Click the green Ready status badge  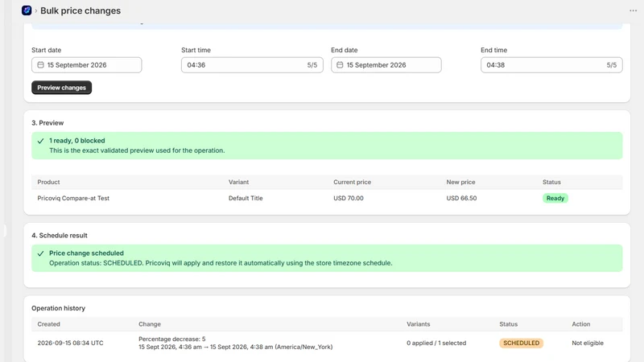click(x=555, y=198)
